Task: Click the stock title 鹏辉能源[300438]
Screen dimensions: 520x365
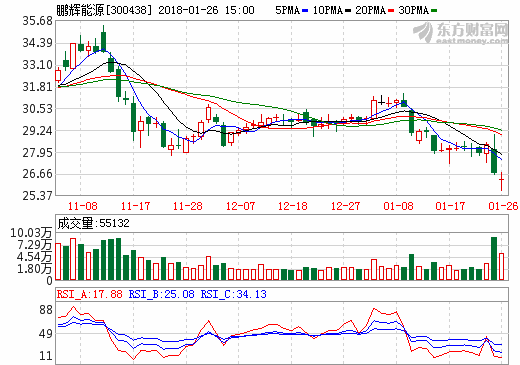Action: (104, 10)
